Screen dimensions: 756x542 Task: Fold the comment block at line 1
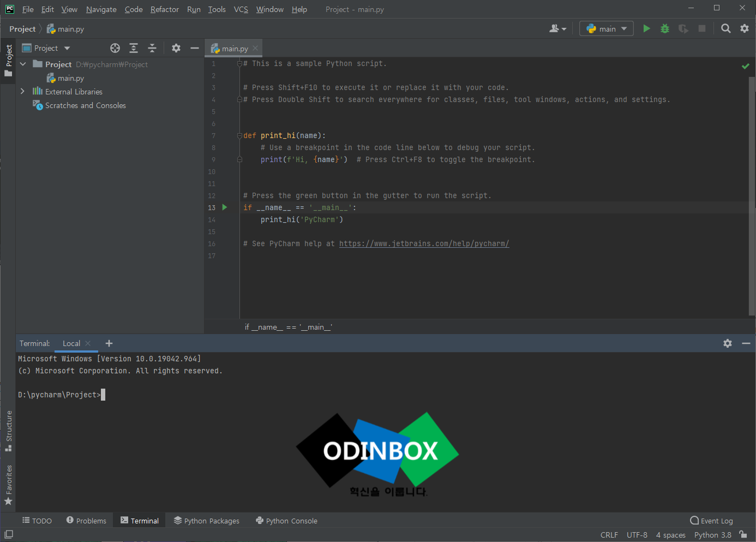pyautogui.click(x=239, y=63)
